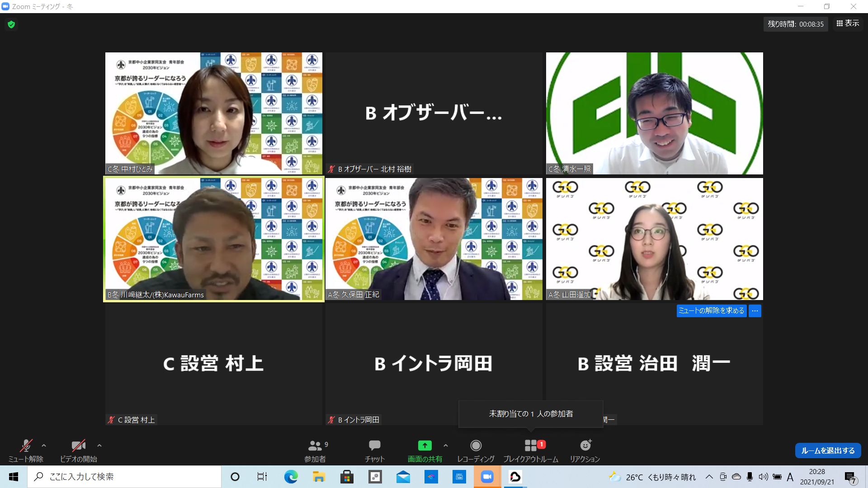
Task: Click the microphone tray icon
Action: (750, 477)
